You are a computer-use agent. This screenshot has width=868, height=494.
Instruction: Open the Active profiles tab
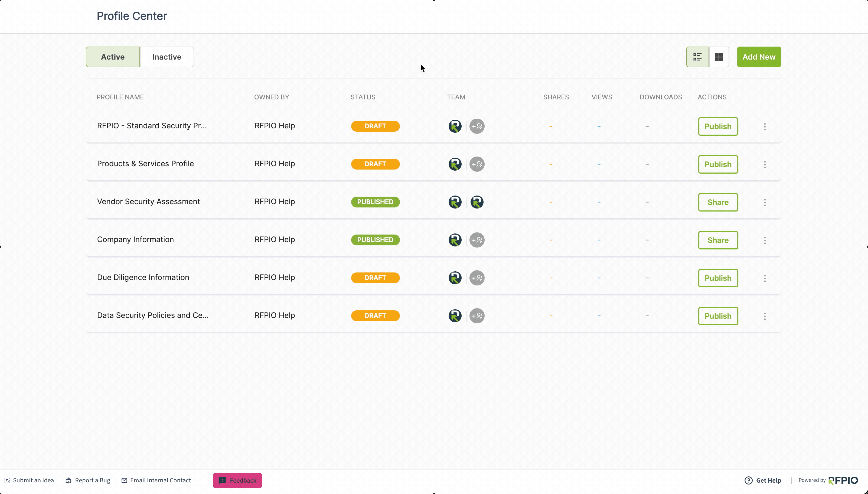click(x=113, y=57)
